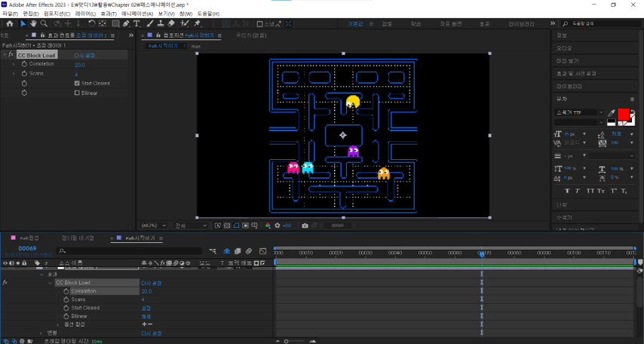Toggle the transparency grid button in viewer
This screenshot has width=644, height=344.
227,226
